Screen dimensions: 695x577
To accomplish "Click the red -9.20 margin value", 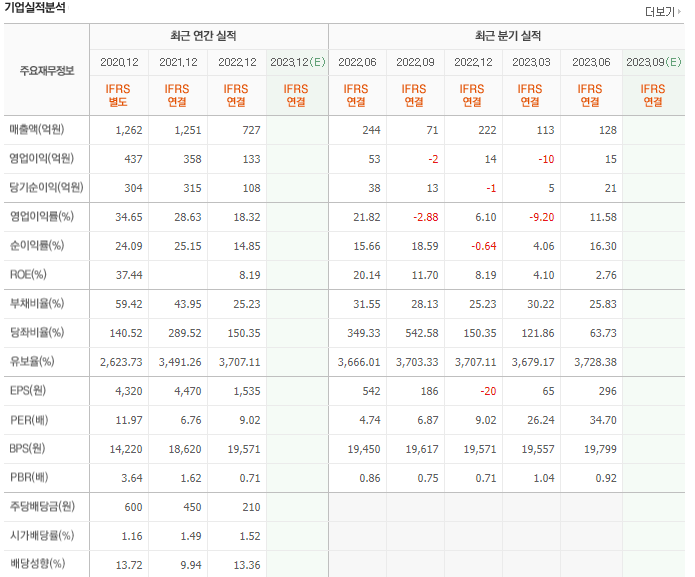I will [x=542, y=217].
